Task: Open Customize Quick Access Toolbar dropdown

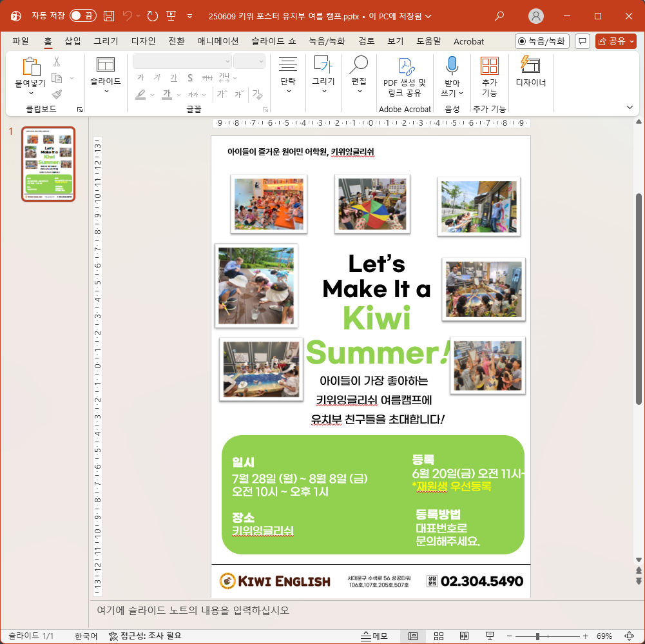Action: [x=189, y=17]
